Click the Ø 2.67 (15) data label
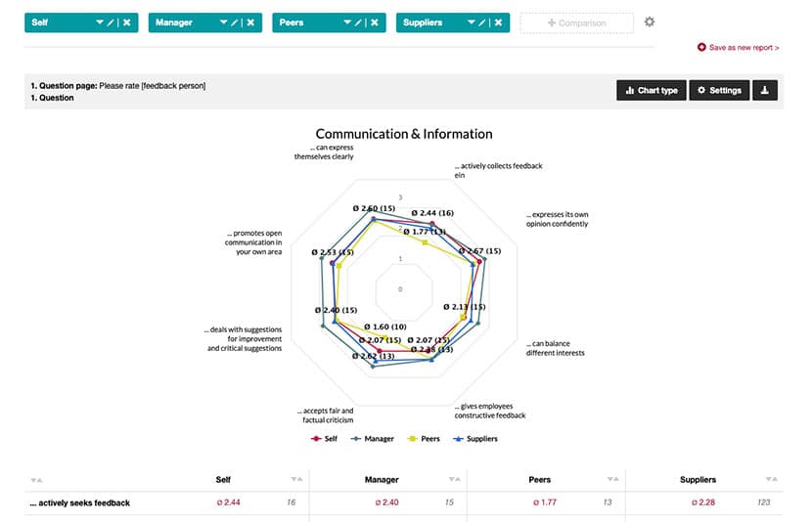The height and width of the screenshot is (522, 812). pyautogui.click(x=480, y=251)
